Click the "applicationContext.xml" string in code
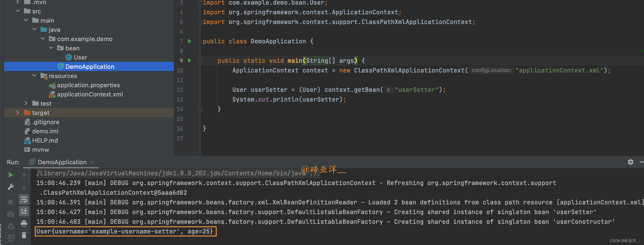 [559, 70]
